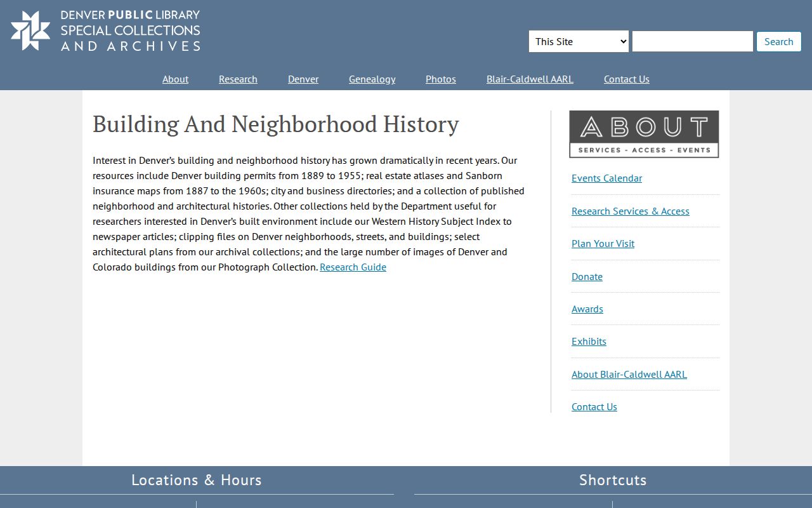Screen dimensions: 812x508
Task: Focus the search text input field
Action: (693, 41)
